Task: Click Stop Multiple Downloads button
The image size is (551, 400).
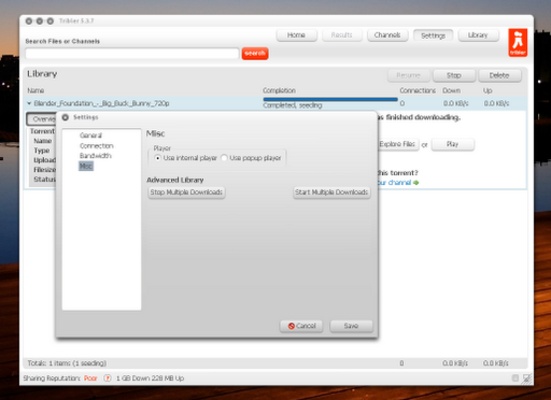Action: coord(187,192)
